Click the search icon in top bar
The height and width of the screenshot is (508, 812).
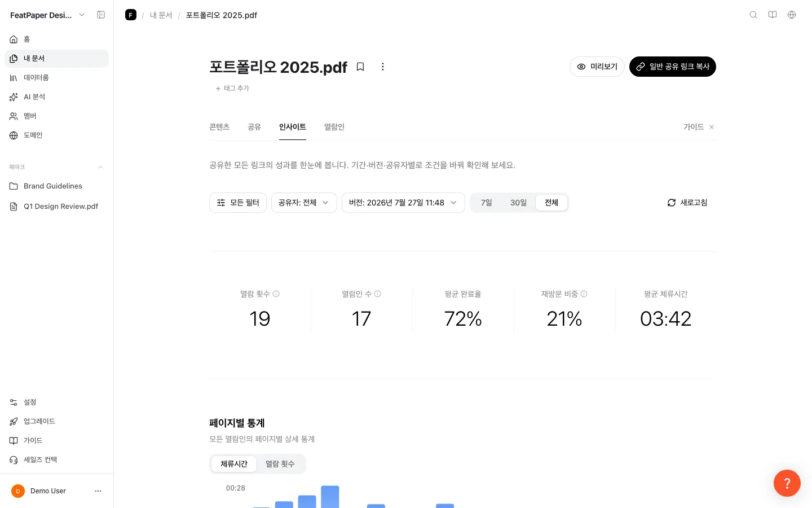point(753,15)
